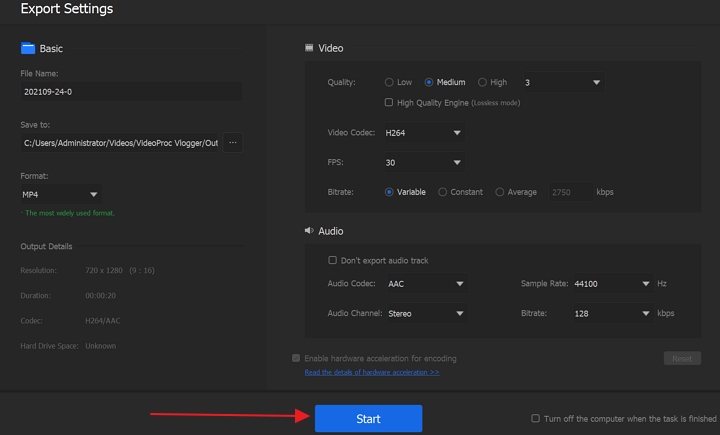Select High quality option
This screenshot has width=720, height=435.
point(483,82)
